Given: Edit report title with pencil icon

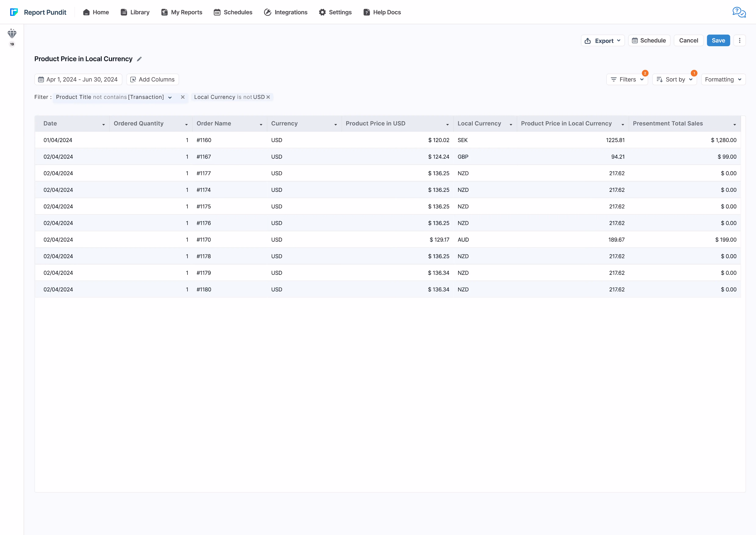Looking at the screenshot, I should click(139, 59).
